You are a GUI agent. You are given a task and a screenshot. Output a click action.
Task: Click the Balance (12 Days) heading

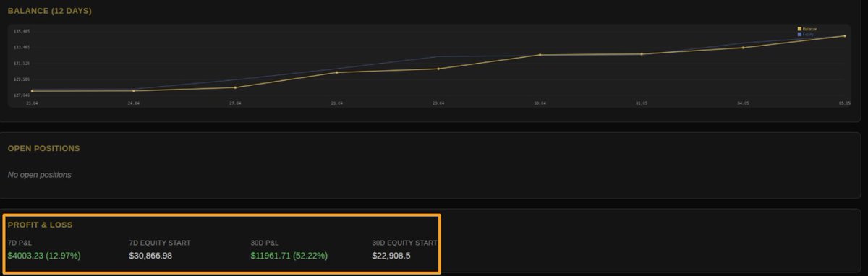pyautogui.click(x=50, y=11)
